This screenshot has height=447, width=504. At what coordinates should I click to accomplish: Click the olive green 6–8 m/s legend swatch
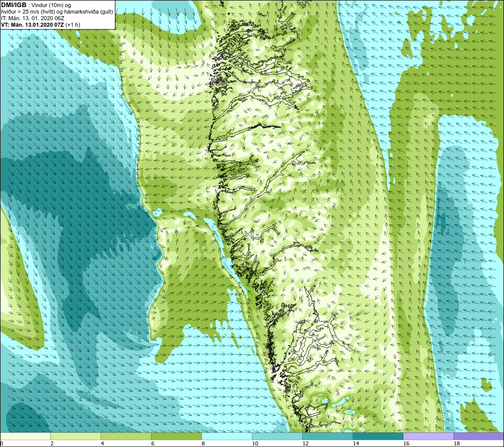(176, 436)
